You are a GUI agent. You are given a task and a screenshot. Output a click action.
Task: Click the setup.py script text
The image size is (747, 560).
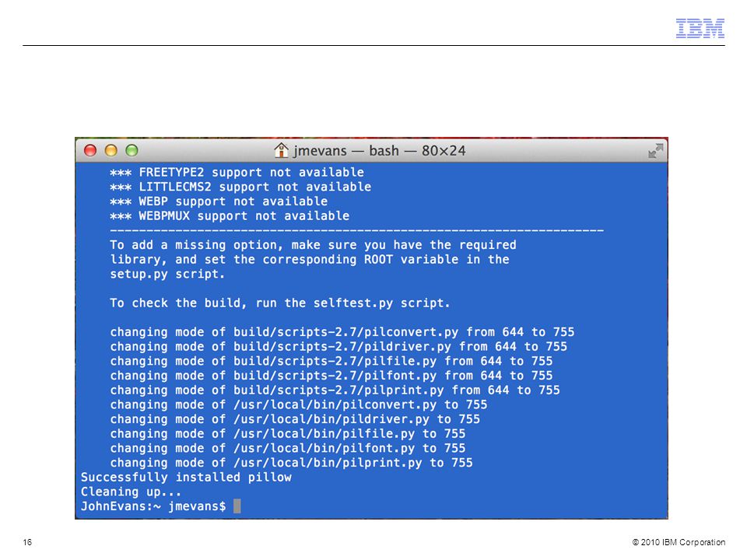[x=167, y=275]
